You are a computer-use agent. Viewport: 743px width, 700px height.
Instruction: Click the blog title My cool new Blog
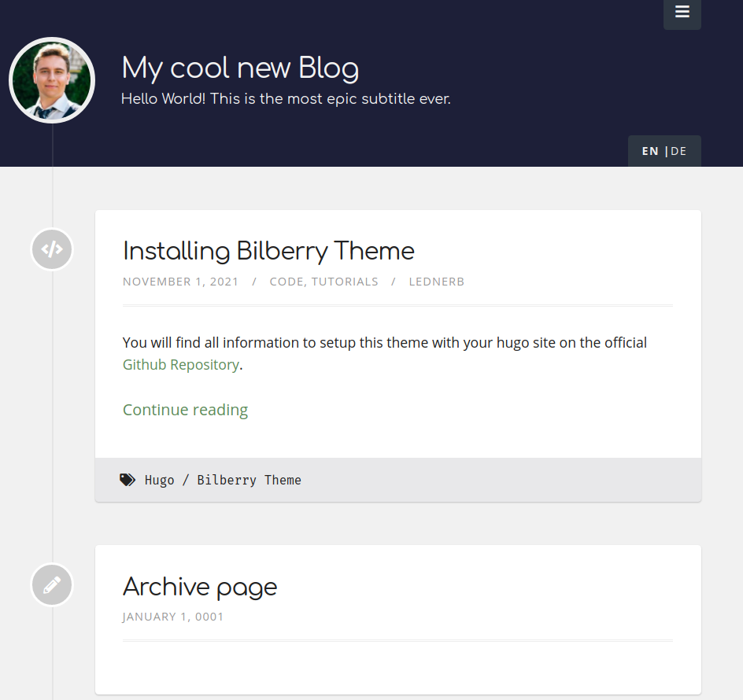click(x=240, y=68)
